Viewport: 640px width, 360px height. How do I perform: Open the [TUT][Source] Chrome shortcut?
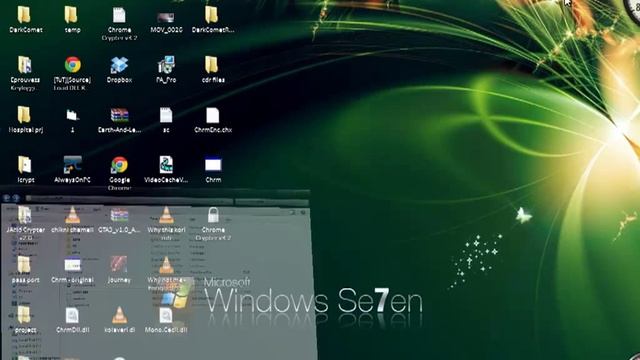coord(73,64)
